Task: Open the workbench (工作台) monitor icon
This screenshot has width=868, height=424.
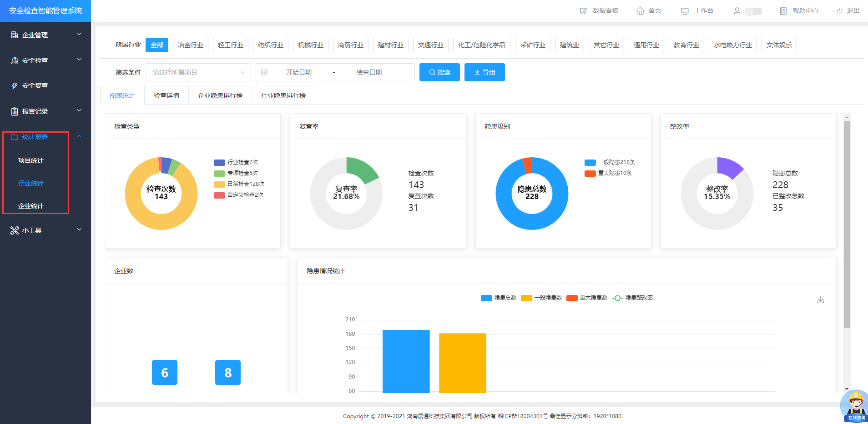Action: click(x=685, y=11)
